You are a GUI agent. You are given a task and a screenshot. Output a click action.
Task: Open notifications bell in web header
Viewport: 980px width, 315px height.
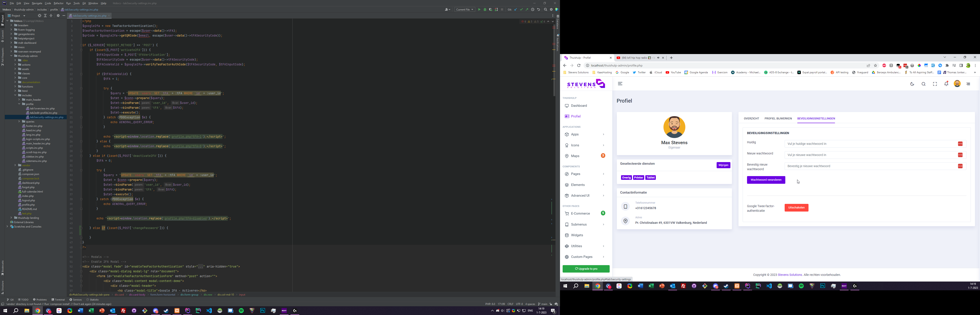[946, 84]
